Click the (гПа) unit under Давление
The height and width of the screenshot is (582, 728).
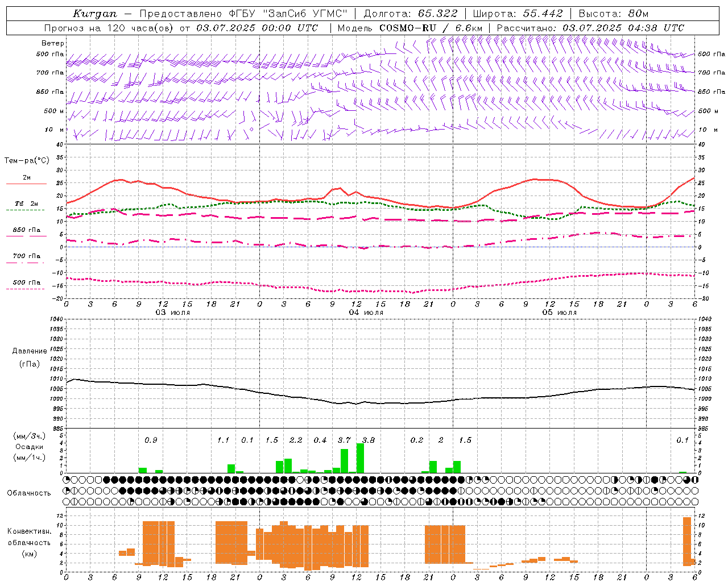click(x=30, y=364)
